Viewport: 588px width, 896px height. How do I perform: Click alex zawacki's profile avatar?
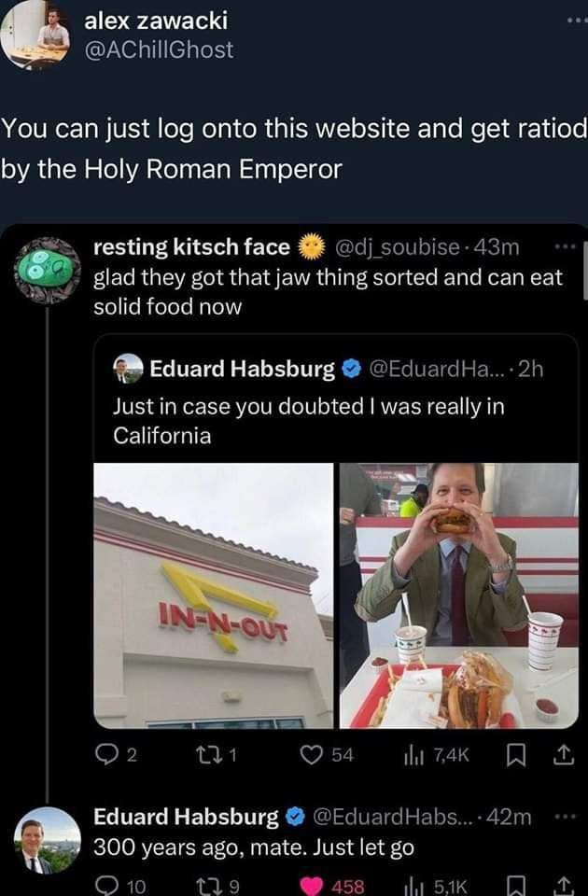click(38, 33)
